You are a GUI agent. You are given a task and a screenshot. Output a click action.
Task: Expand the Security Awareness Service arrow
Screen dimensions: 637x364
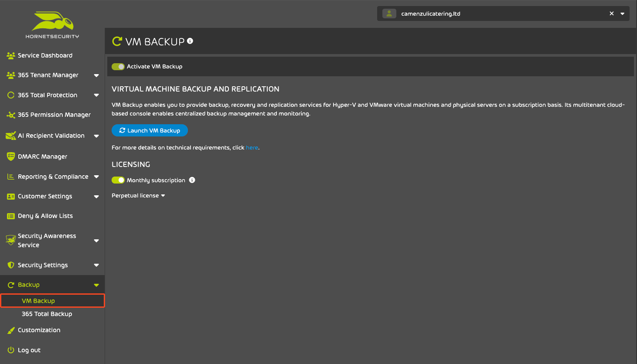click(x=96, y=241)
